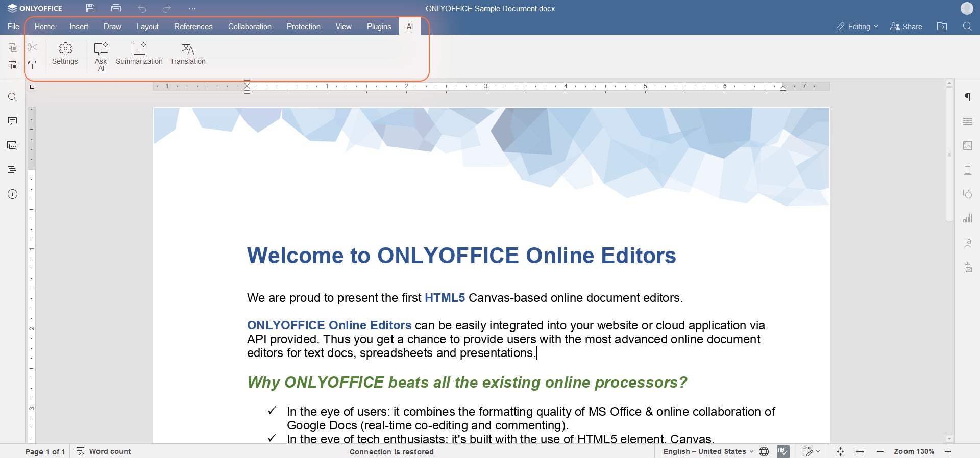980x458 pixels.
Task: Open AI Settings gear
Action: tap(65, 54)
